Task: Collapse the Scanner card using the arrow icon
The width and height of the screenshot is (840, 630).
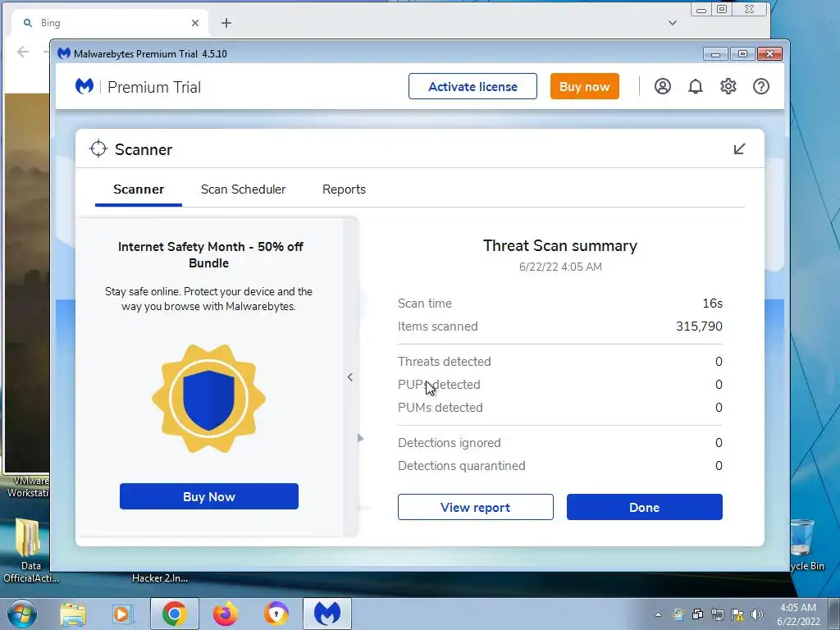Action: [x=739, y=149]
